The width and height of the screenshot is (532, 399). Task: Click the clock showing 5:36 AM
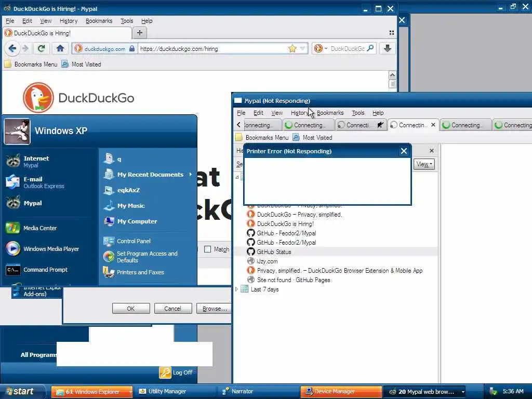pyautogui.click(x=513, y=391)
